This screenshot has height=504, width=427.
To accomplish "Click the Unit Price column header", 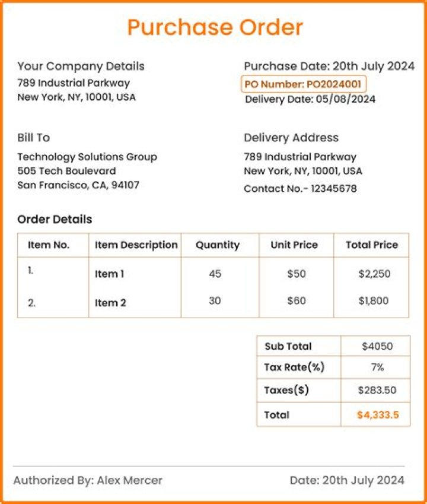I will tap(294, 245).
